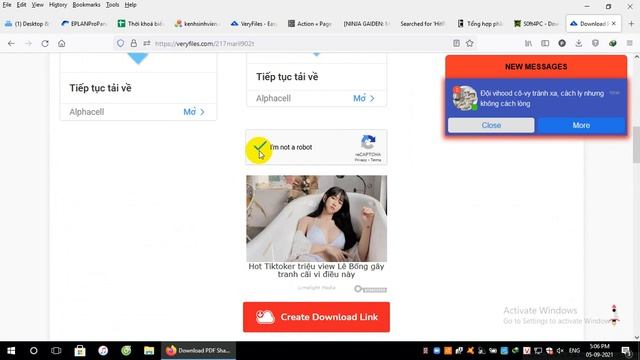640x360 pixels.
Task: Switch ENG input language indicator
Action: 574,351
